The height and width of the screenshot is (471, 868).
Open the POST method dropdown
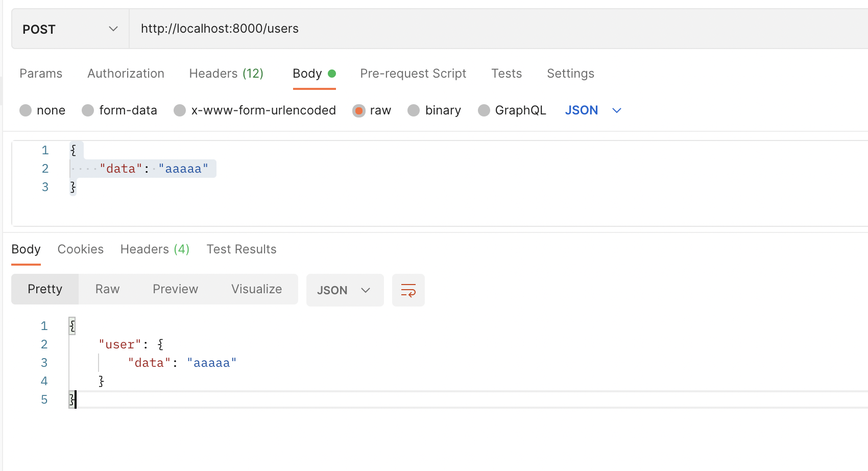coord(70,29)
